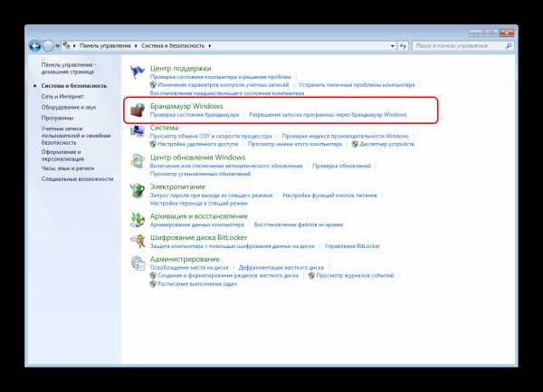Click the Windows Update icon
Screen dimensions: 543x392
(x=138, y=161)
